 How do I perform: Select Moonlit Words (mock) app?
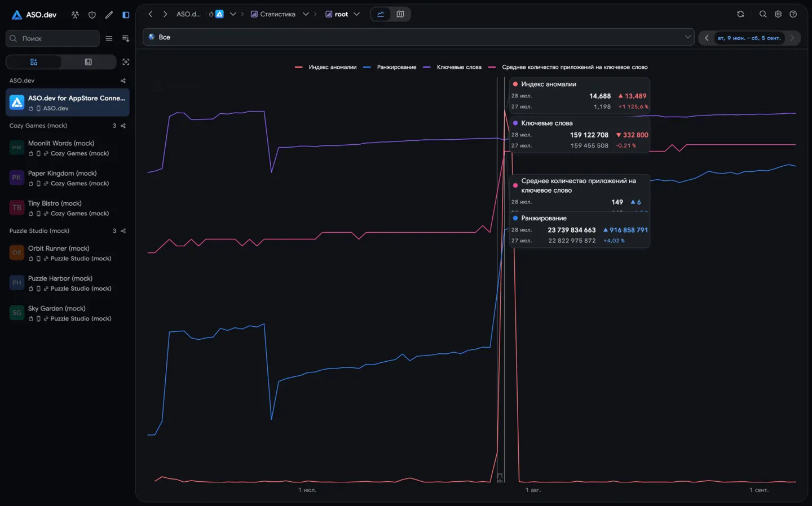[x=68, y=148]
